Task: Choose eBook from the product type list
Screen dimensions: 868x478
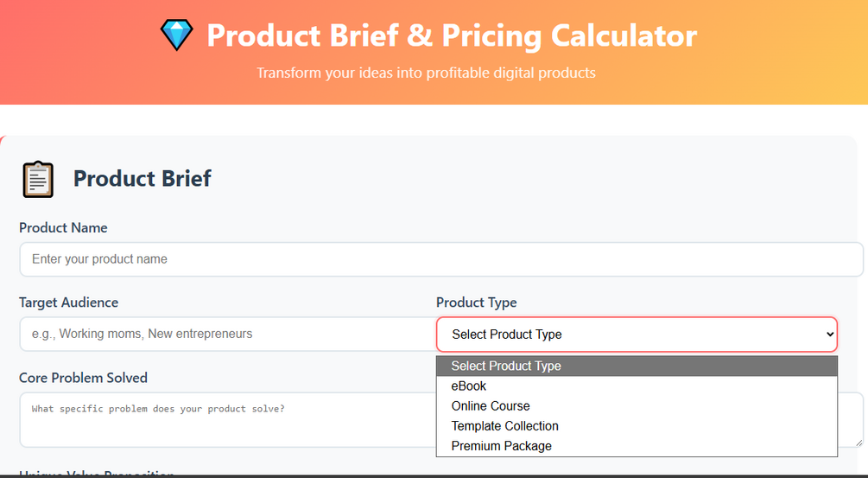Action: tap(469, 386)
